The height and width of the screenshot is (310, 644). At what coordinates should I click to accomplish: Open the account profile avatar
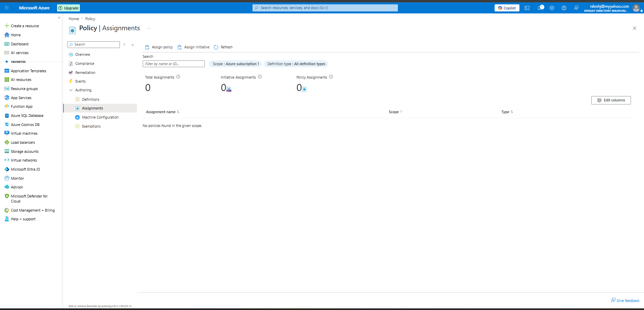point(636,8)
